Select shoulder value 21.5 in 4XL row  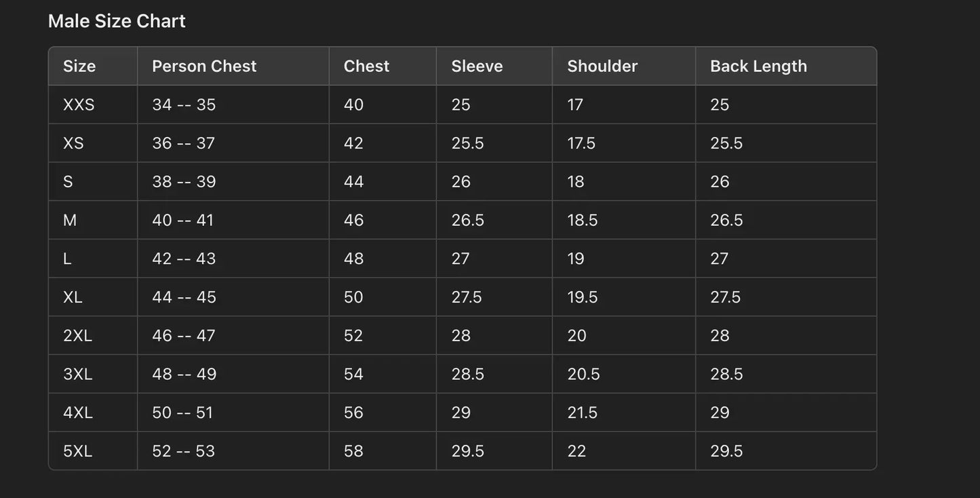pyautogui.click(x=582, y=413)
